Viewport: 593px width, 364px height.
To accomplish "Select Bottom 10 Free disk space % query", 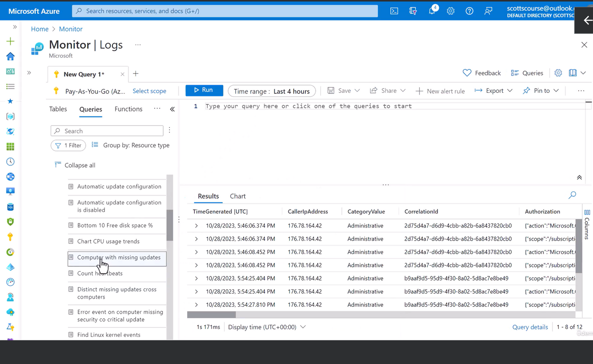I will (115, 225).
